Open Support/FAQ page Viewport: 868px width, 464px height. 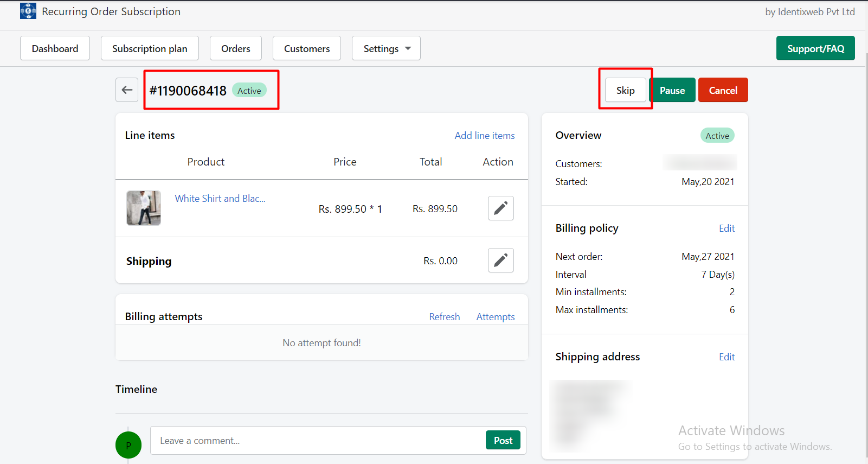pyautogui.click(x=815, y=48)
